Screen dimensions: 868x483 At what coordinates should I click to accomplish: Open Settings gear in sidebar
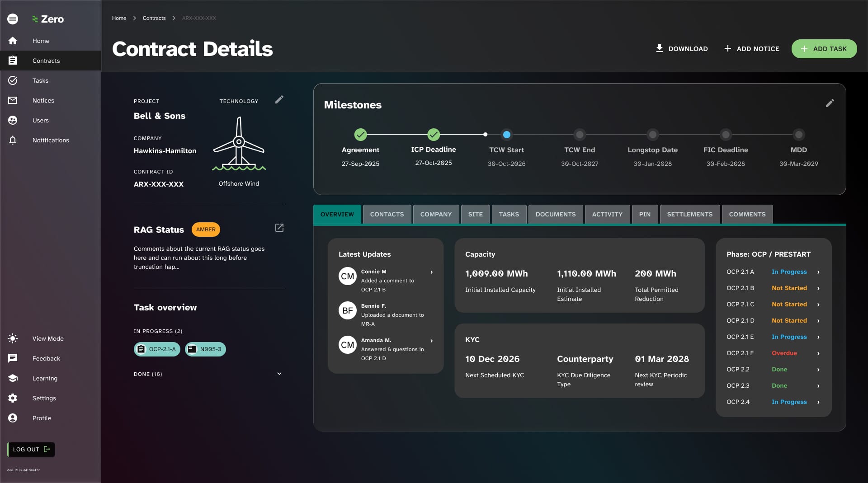pyautogui.click(x=13, y=398)
